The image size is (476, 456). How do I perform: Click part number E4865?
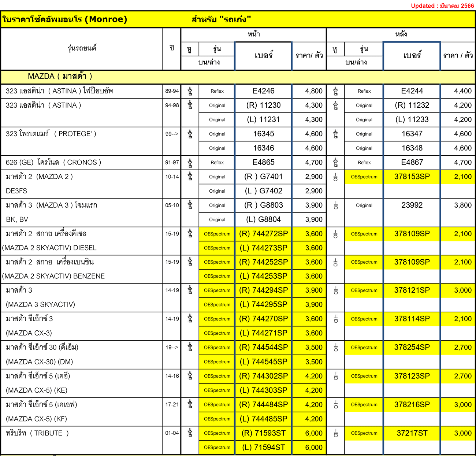tap(263, 162)
